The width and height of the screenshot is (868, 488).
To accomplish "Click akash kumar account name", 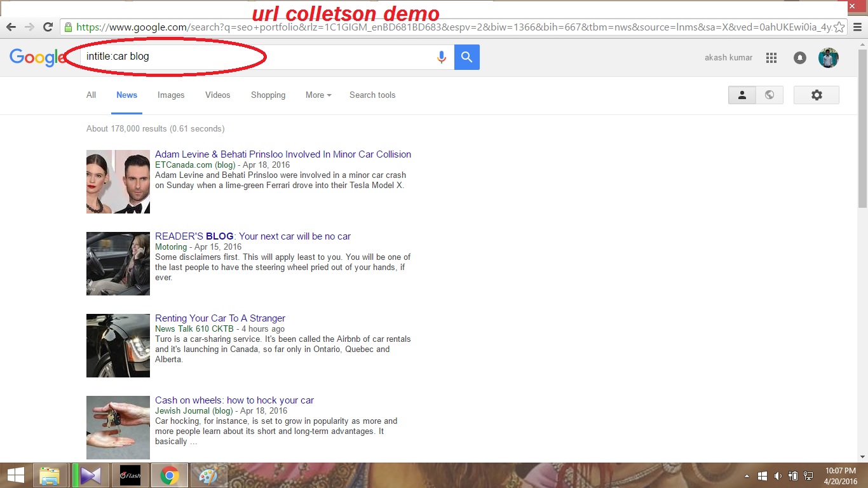I will tap(728, 57).
